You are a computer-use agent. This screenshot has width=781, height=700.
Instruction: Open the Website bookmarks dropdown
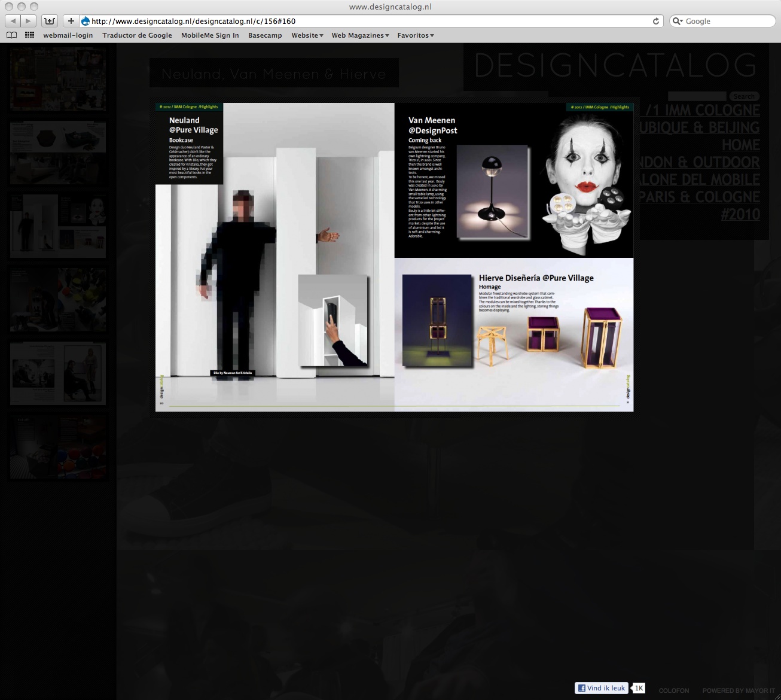[307, 35]
